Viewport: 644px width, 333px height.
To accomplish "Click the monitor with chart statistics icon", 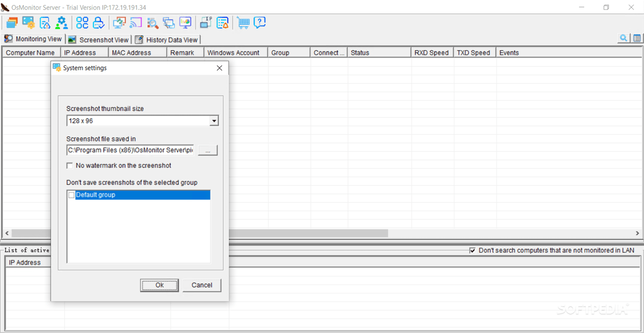I will (185, 23).
